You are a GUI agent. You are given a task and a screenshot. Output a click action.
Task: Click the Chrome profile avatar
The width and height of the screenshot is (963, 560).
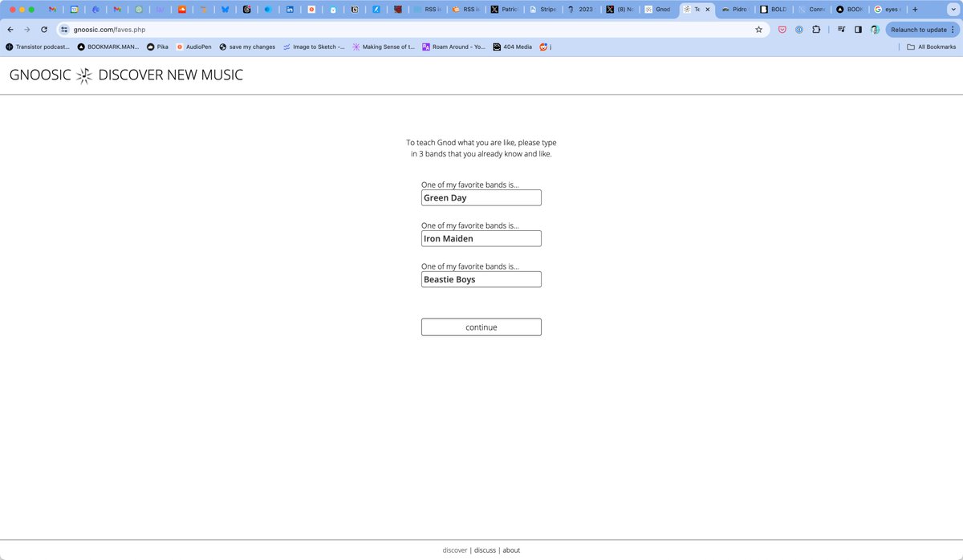(x=875, y=30)
